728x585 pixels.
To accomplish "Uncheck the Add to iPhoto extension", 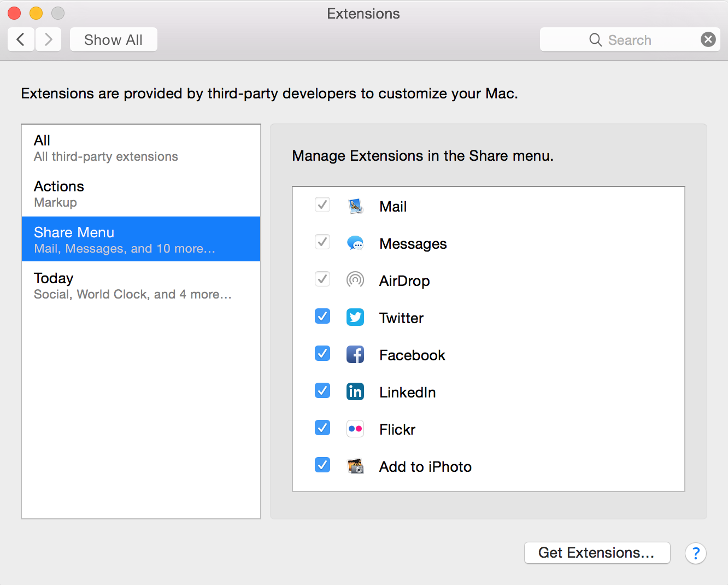I will [x=322, y=465].
